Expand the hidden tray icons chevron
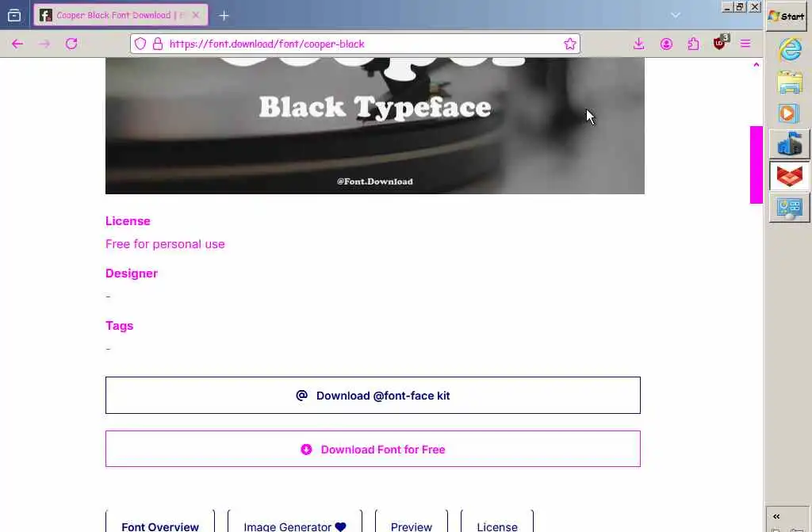Image resolution: width=812 pixels, height=532 pixels. (x=776, y=516)
